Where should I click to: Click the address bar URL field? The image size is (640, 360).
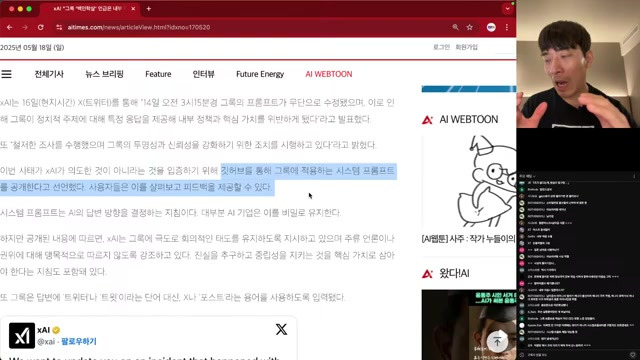253,27
